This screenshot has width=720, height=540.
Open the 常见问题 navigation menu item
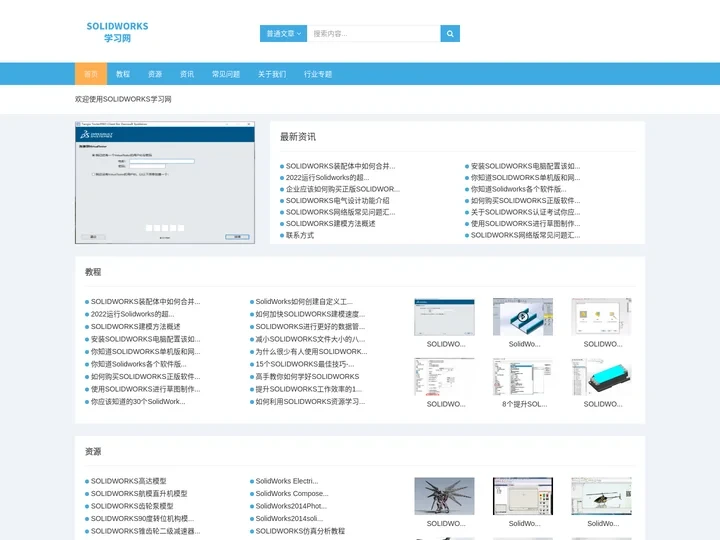tap(226, 74)
